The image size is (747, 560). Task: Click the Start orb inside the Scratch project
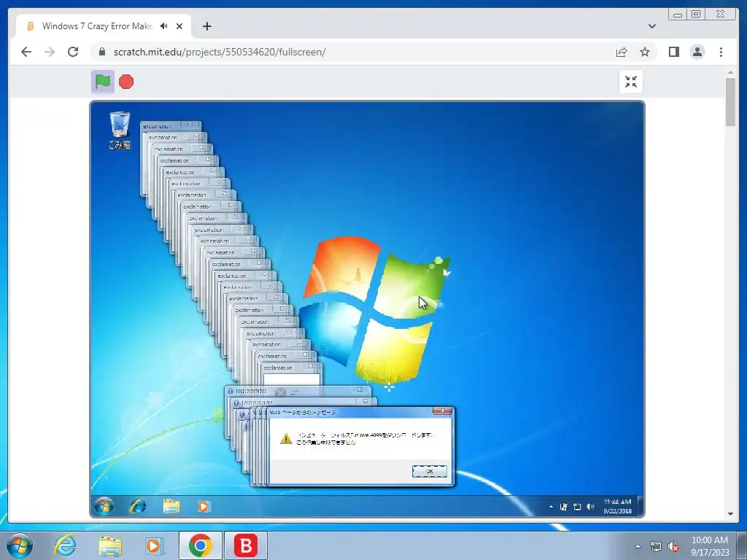(x=104, y=506)
